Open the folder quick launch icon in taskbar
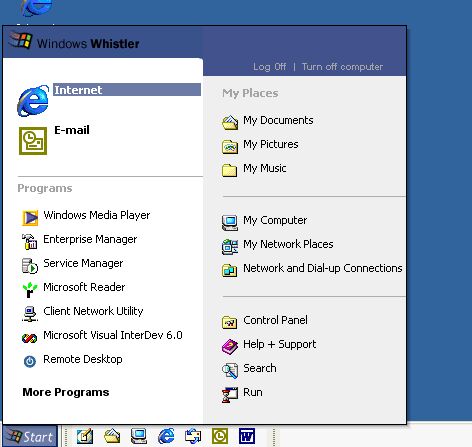 tap(112, 436)
